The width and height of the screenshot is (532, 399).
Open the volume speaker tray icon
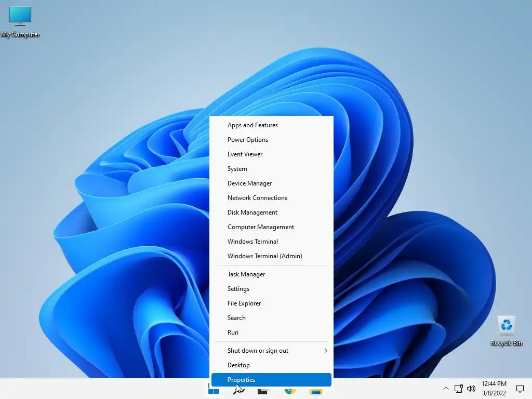pos(471,389)
